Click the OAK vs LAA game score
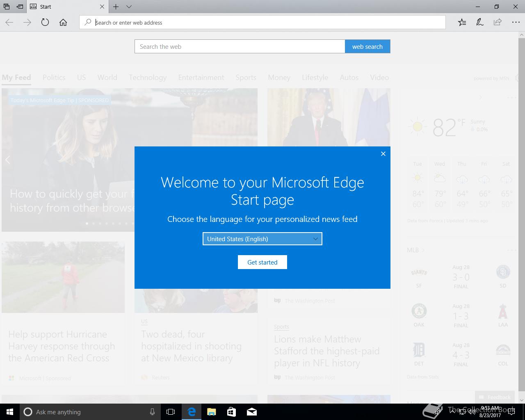Viewport: 525px width, 420px height. [x=461, y=316]
